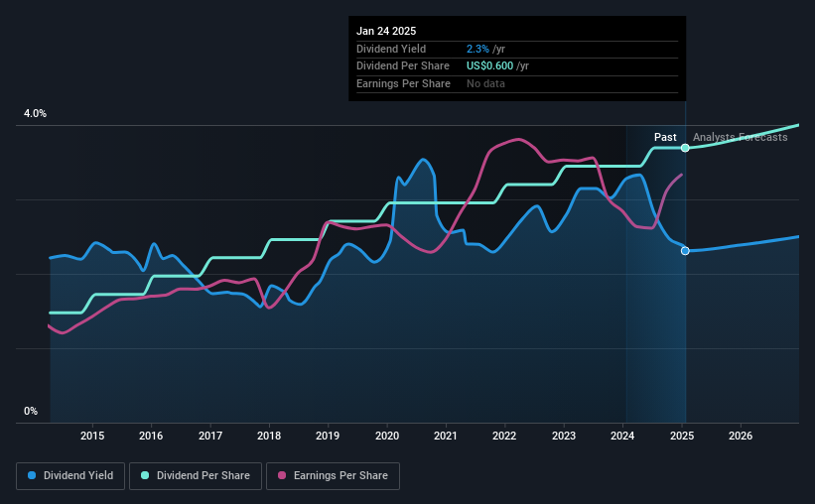Click the 2026 x-axis label
The height and width of the screenshot is (504, 815).
click(741, 436)
